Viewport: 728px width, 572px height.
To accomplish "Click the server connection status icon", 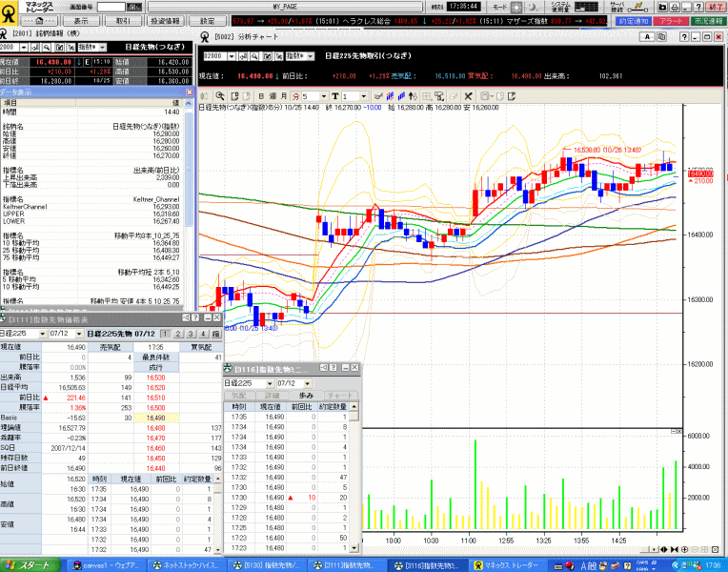I will point(638,7).
